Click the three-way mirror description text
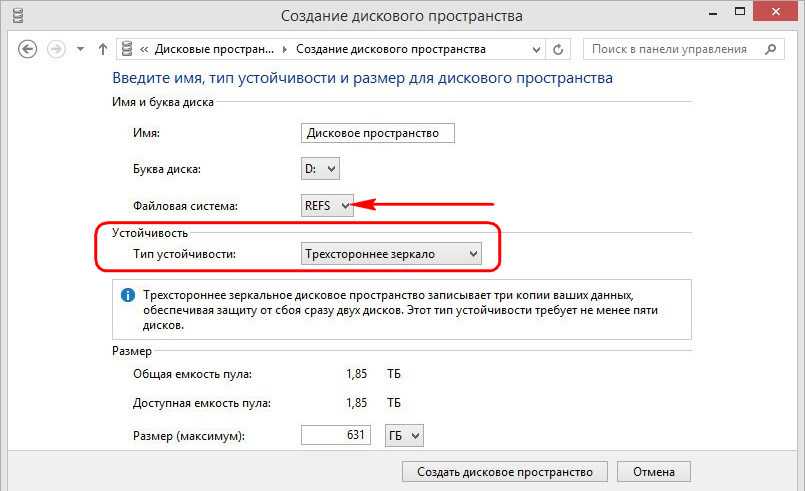The image size is (805, 491). (400, 310)
